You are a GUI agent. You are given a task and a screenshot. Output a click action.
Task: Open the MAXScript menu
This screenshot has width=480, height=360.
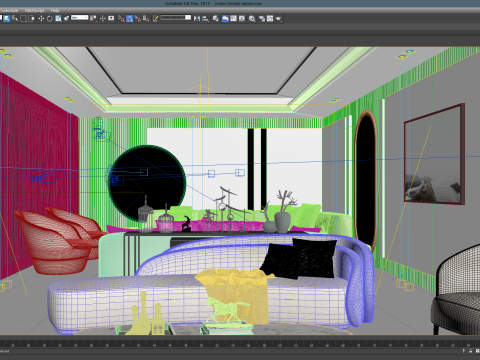coord(34,10)
